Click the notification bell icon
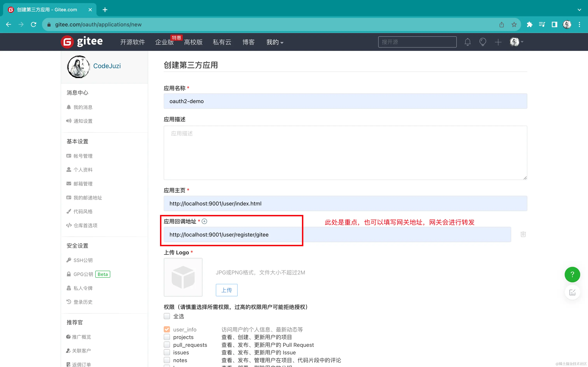Screen dimensions: 588x367 (x=467, y=42)
